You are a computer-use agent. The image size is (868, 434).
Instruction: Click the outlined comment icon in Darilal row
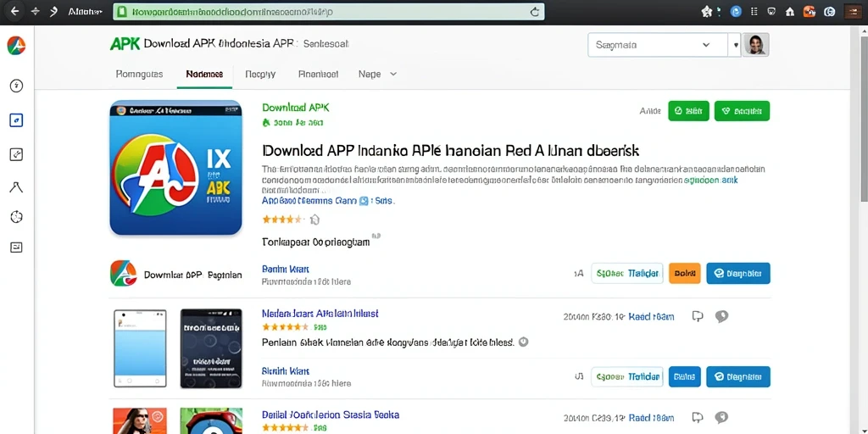pyautogui.click(x=698, y=417)
